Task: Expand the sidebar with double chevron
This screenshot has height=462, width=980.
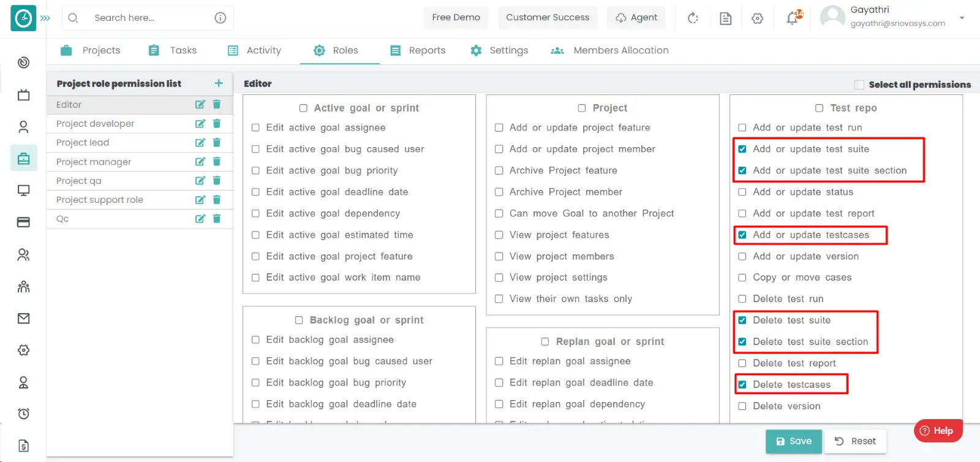Action: click(x=45, y=18)
